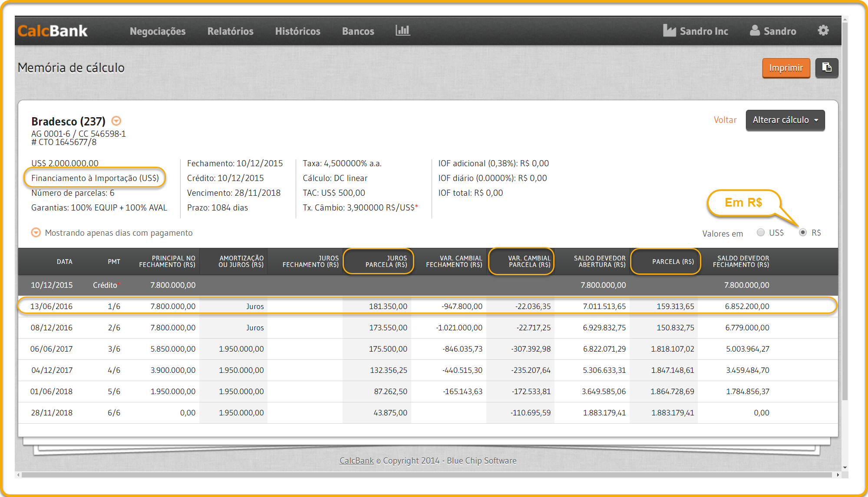Click the Sandro Inc company menu

coord(696,31)
